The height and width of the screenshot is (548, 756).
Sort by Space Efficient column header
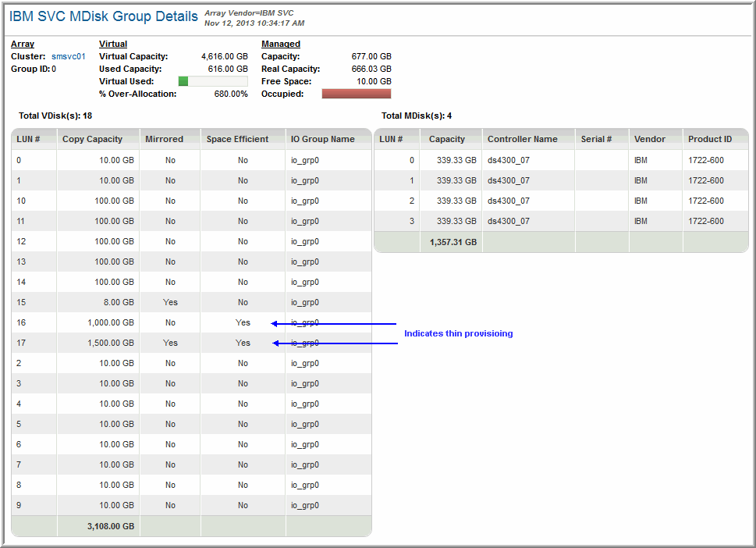237,139
